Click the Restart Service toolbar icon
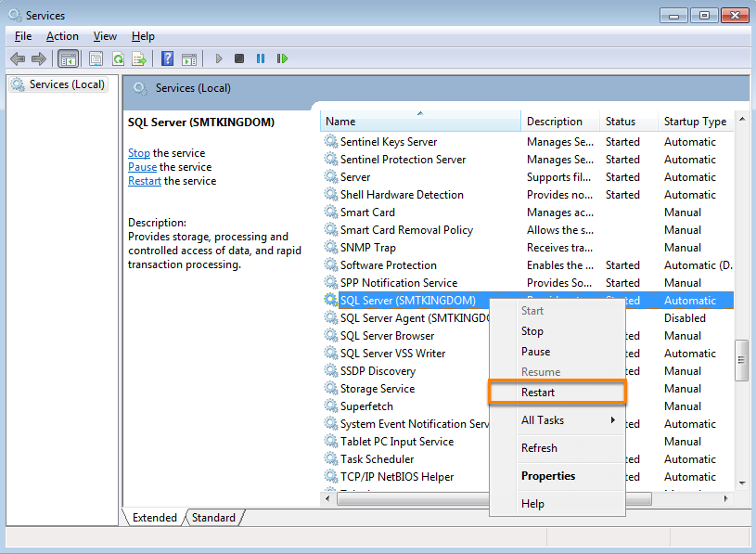This screenshot has width=756, height=554. [x=282, y=58]
